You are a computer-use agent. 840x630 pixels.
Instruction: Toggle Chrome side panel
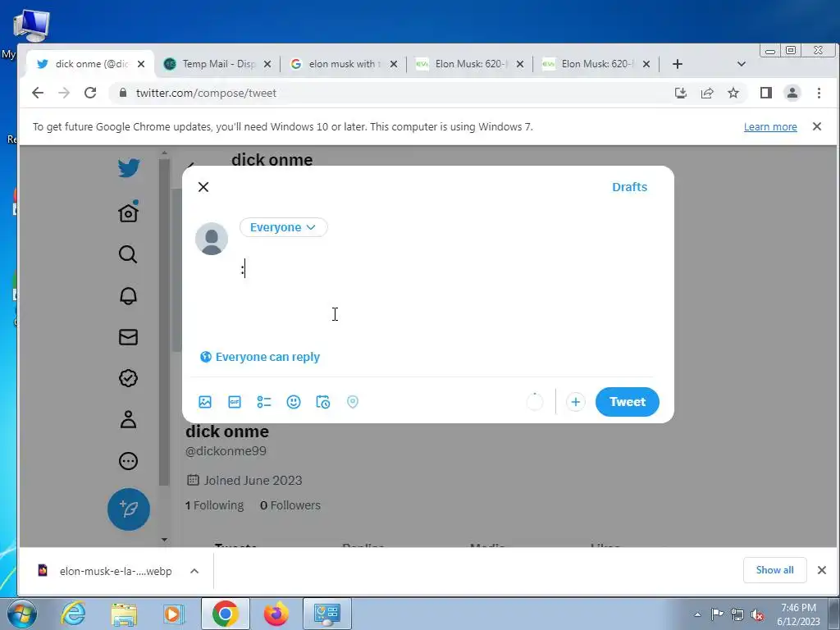(766, 93)
